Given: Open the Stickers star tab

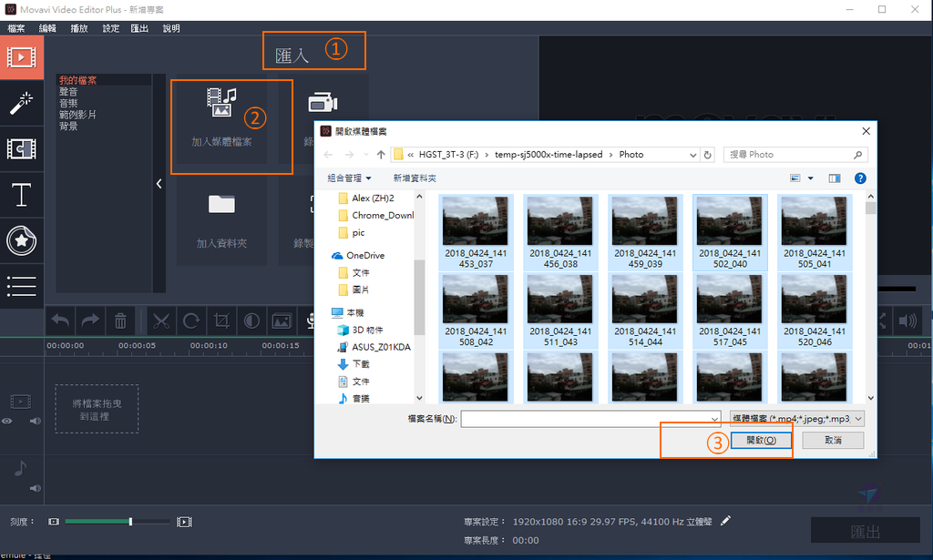Looking at the screenshot, I should (22, 240).
